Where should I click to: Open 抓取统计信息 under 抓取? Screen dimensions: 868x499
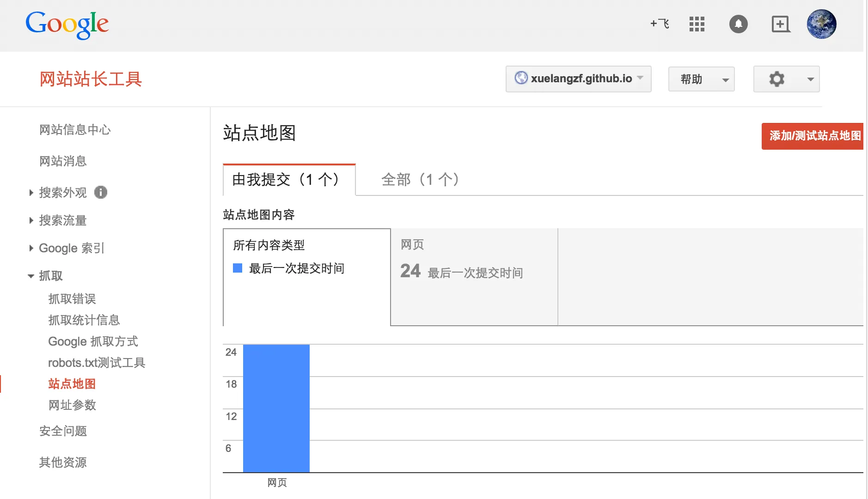(84, 320)
